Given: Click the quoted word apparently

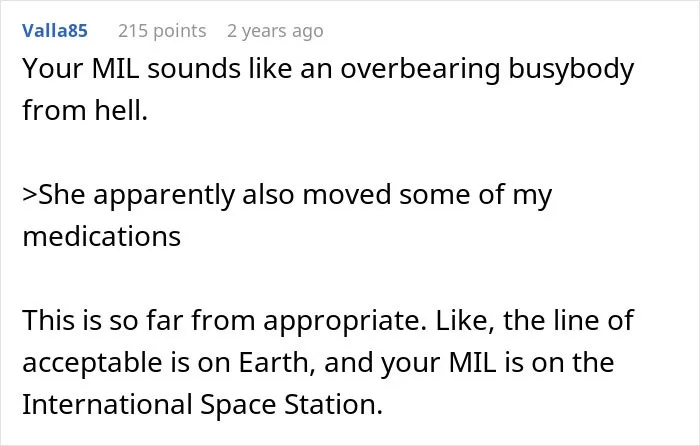Looking at the screenshot, I should [164, 196].
